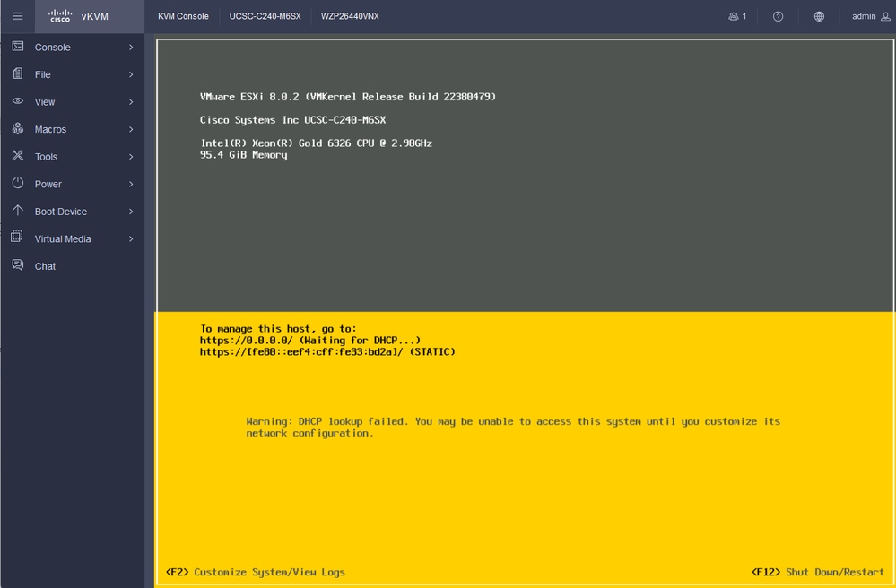Open the language globe icon
Viewport: 896px width, 588px height.
click(819, 16)
